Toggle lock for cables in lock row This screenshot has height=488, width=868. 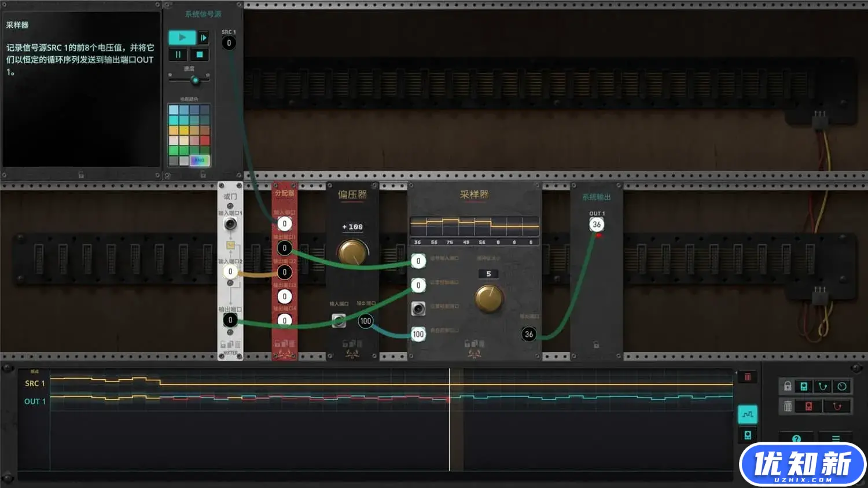click(x=822, y=386)
